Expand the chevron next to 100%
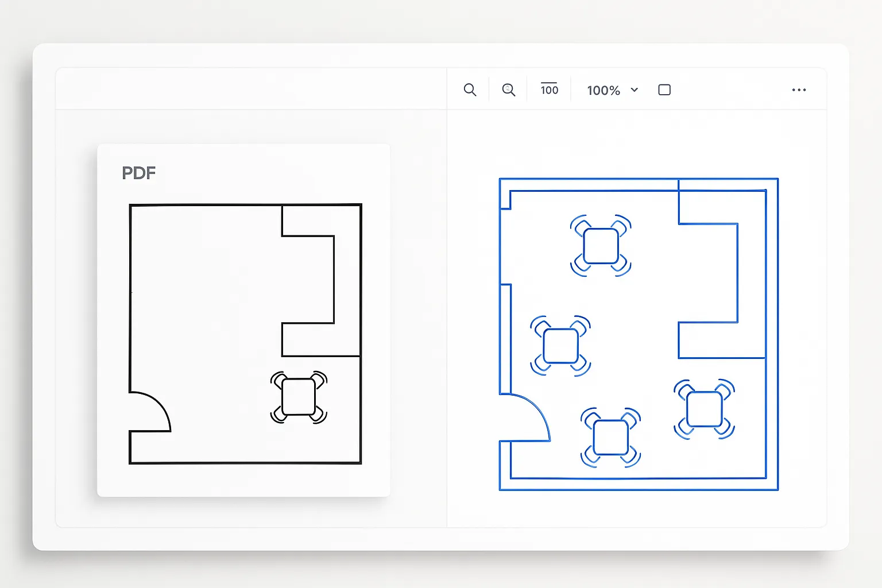Viewport: 882px width, 588px height. [635, 90]
